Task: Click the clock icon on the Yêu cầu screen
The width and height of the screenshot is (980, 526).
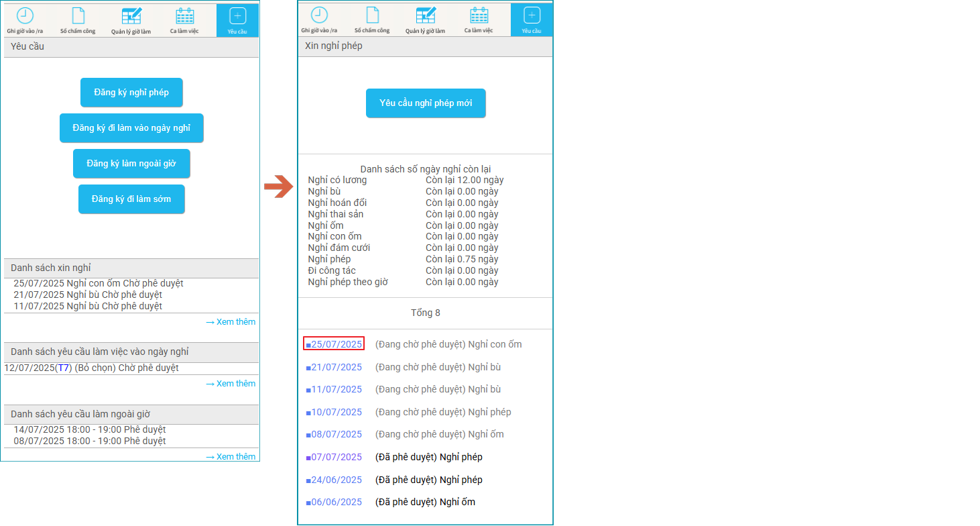Action: [x=25, y=17]
